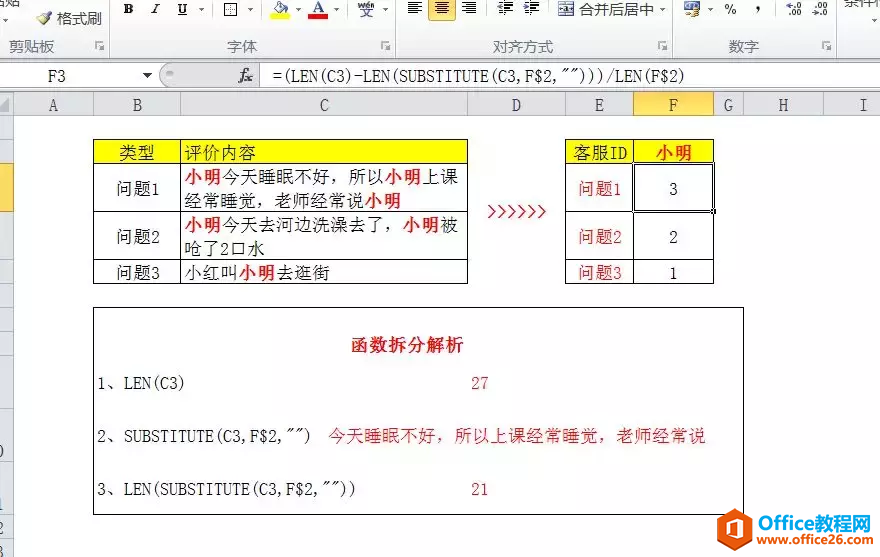Click the result value 27
Image resolution: width=880 pixels, height=557 pixels.
(x=479, y=383)
